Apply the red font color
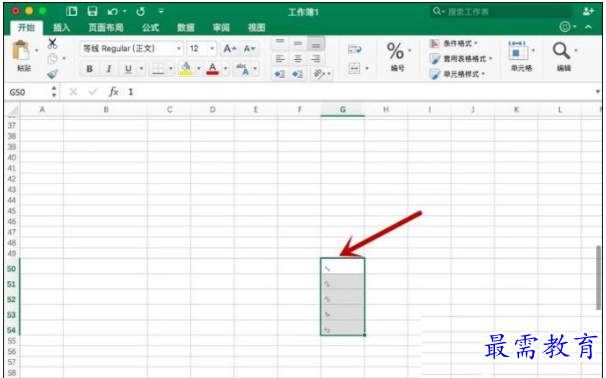 coord(212,69)
